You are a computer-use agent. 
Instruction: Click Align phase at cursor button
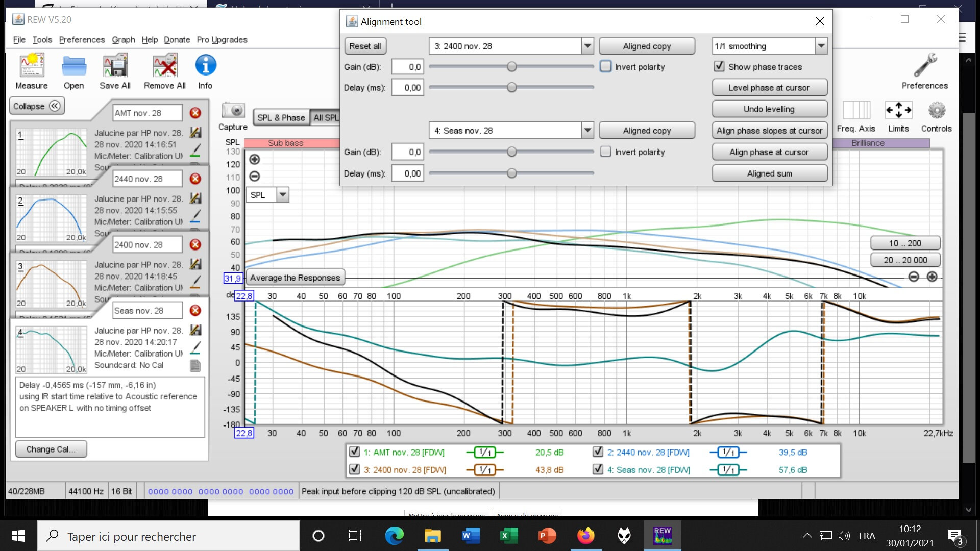769,152
